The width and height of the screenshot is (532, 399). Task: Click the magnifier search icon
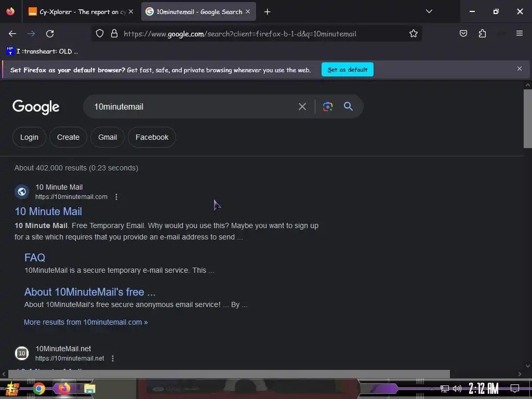click(x=349, y=106)
